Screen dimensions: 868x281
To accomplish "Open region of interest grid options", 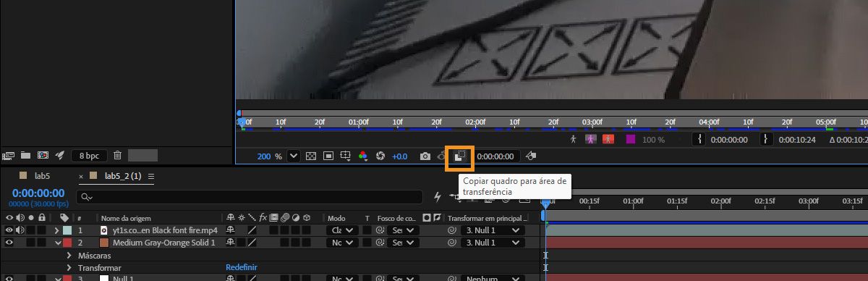I will pyautogui.click(x=346, y=156).
